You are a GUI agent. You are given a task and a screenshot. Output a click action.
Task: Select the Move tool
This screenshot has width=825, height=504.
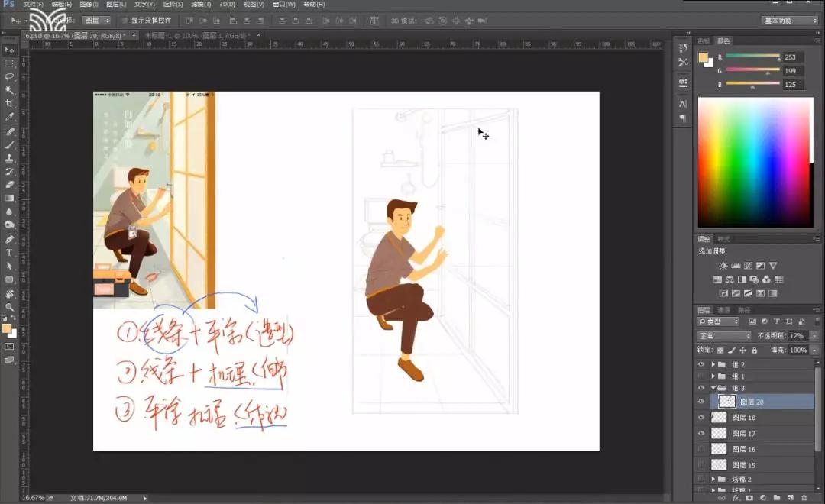pyautogui.click(x=9, y=50)
